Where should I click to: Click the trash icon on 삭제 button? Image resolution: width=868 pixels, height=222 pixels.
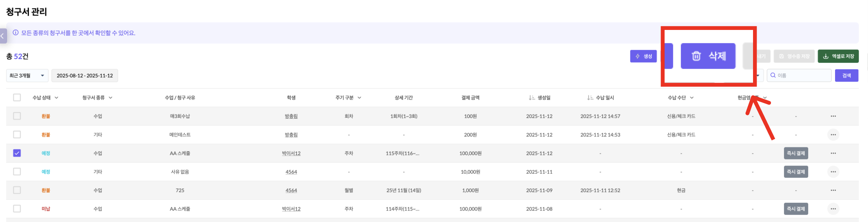point(696,56)
